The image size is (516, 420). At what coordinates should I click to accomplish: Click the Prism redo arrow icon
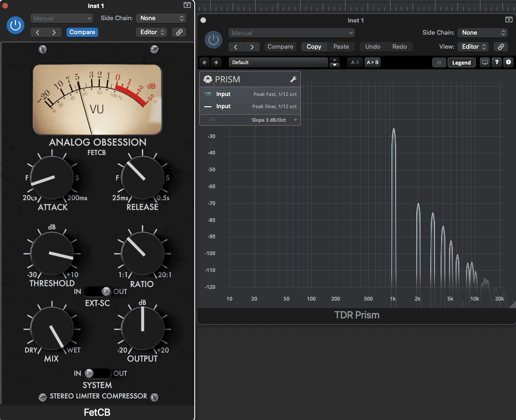click(x=215, y=62)
